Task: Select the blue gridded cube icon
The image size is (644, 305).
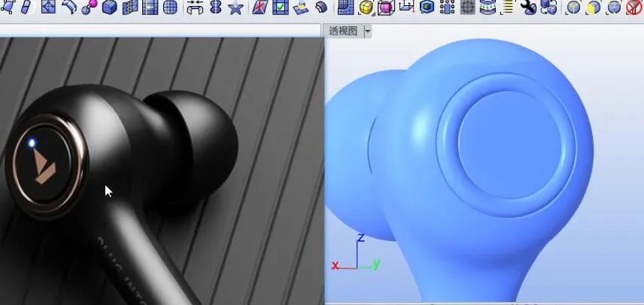Action: coord(109,7)
